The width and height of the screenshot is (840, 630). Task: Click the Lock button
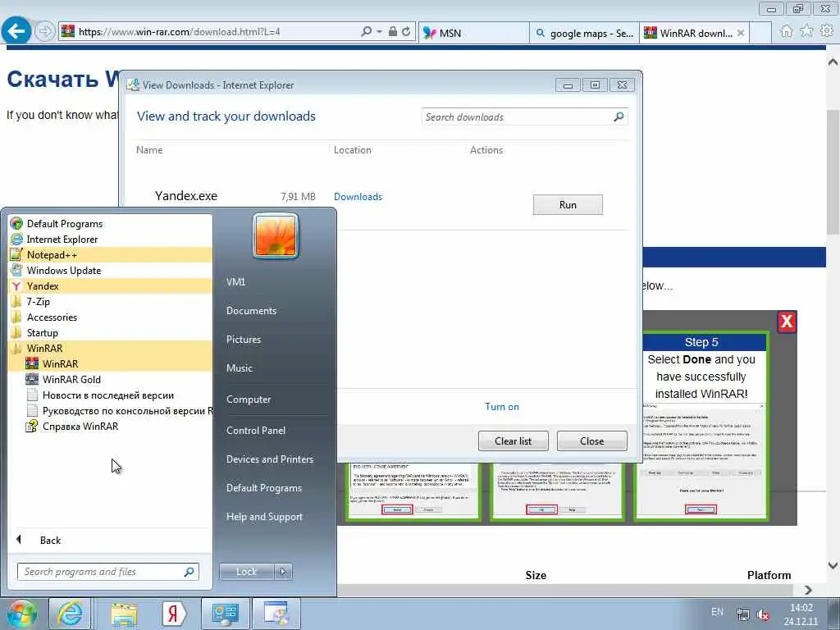[x=246, y=572]
